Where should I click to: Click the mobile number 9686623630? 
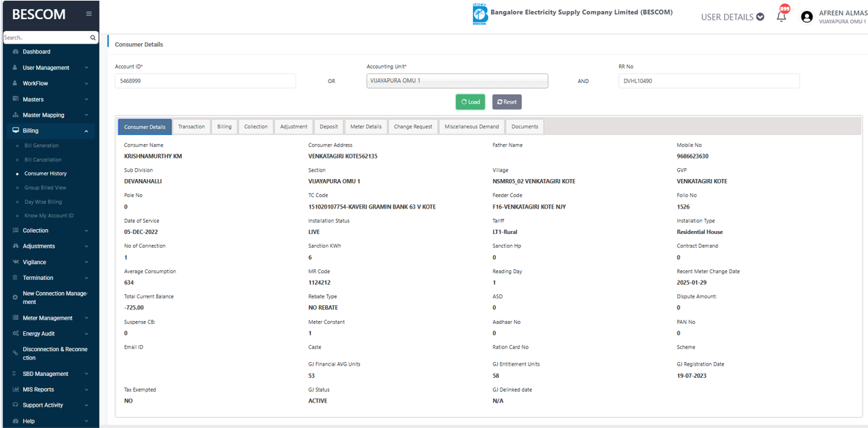point(692,156)
